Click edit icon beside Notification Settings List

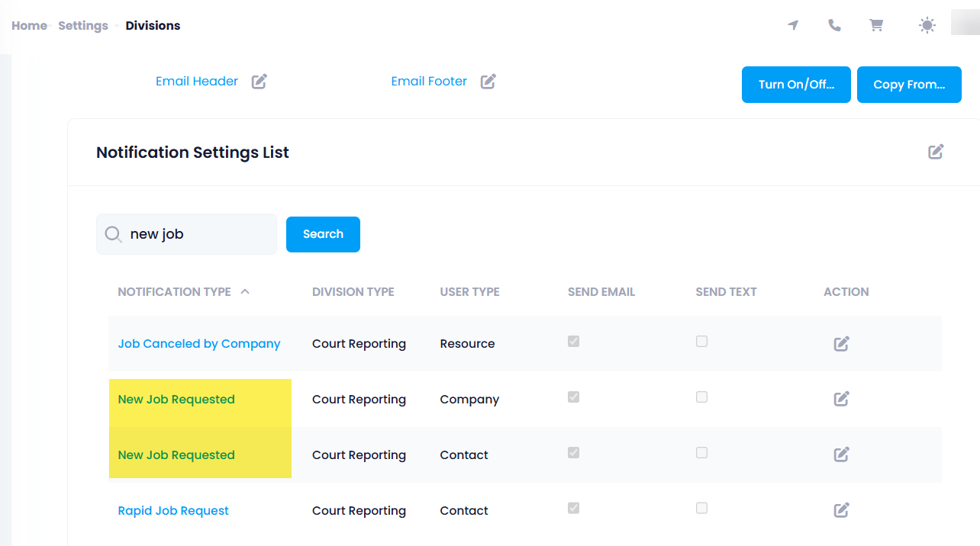pyautogui.click(x=936, y=152)
